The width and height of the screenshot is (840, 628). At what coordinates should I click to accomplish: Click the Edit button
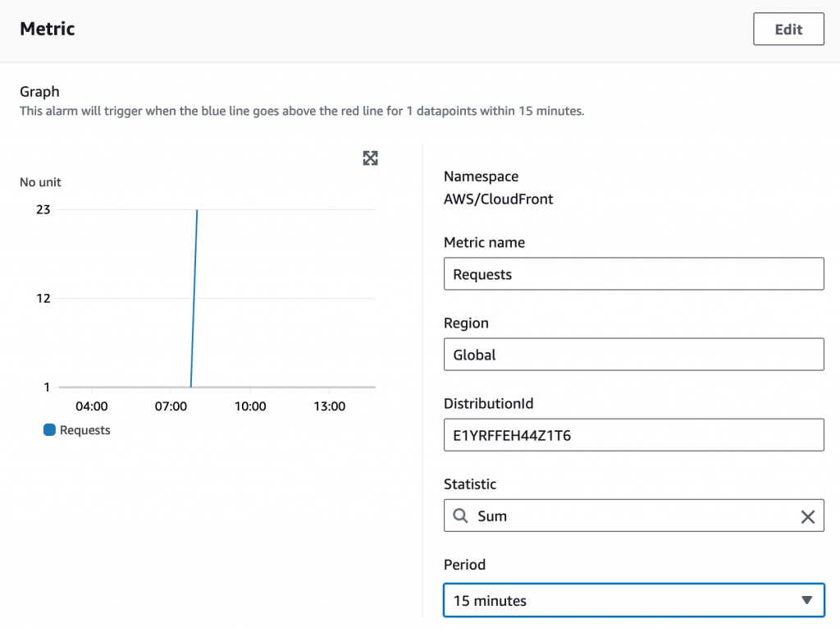[788, 30]
